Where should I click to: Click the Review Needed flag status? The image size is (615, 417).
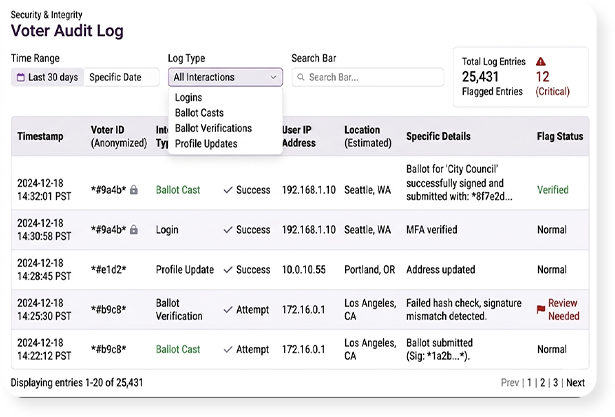click(564, 310)
